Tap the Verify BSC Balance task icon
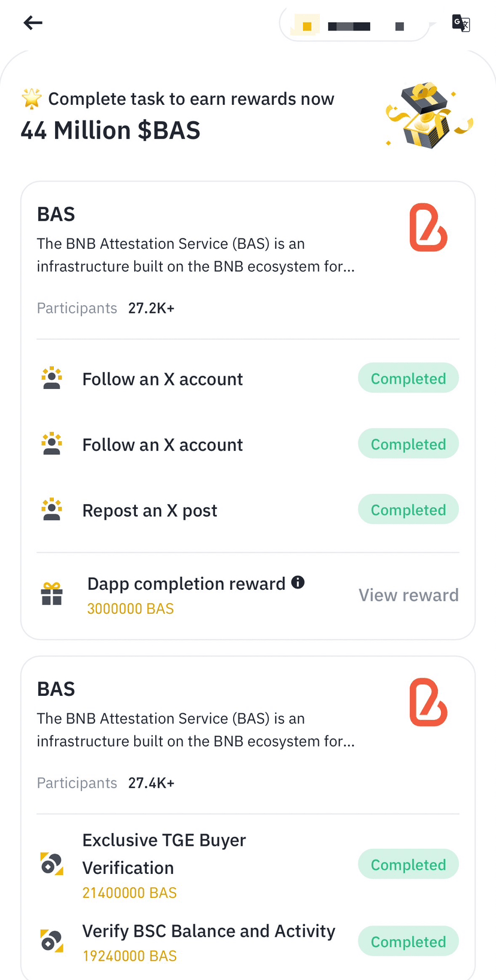 [x=52, y=941]
